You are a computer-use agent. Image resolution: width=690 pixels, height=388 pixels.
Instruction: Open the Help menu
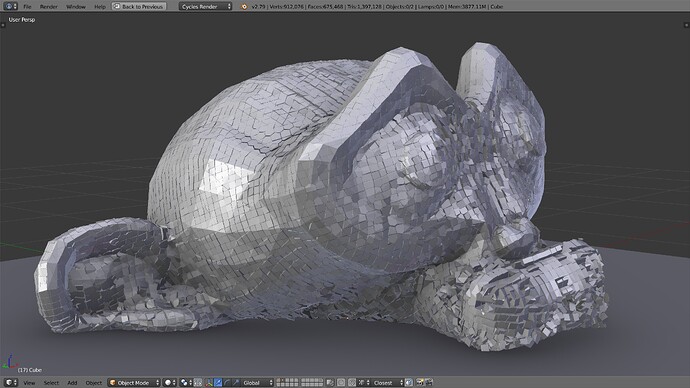click(100, 7)
